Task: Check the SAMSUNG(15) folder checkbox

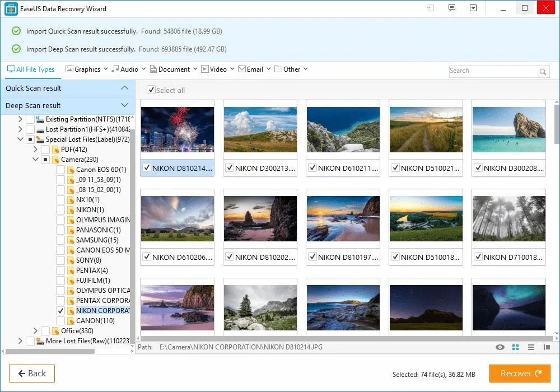Action: pos(60,240)
